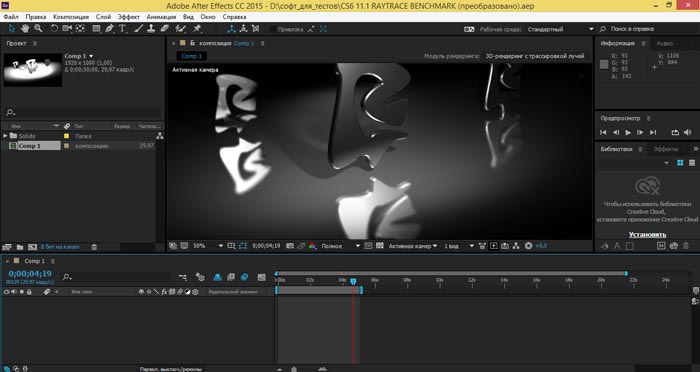This screenshot has height=372, width=700.
Task: Delete selected project item trash icon
Action: (x=94, y=247)
